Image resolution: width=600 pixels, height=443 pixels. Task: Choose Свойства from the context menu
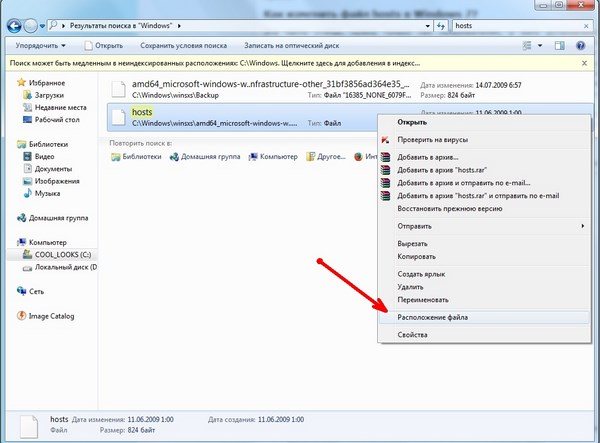tap(413, 335)
